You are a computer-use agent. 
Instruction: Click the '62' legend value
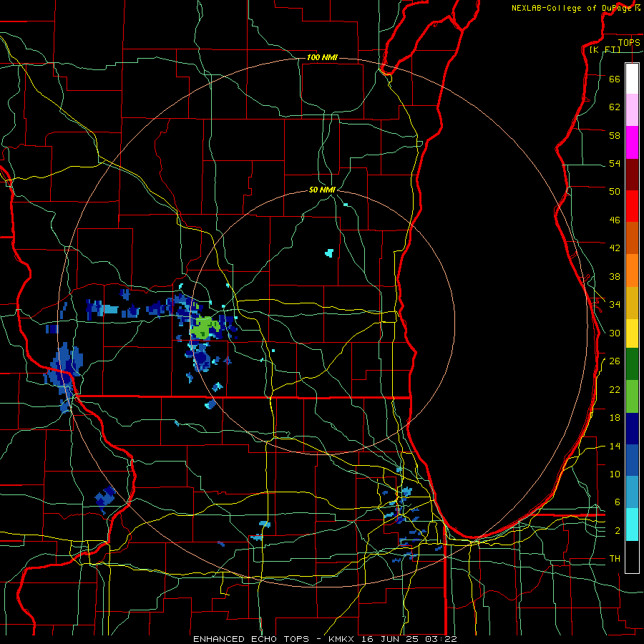[615, 107]
